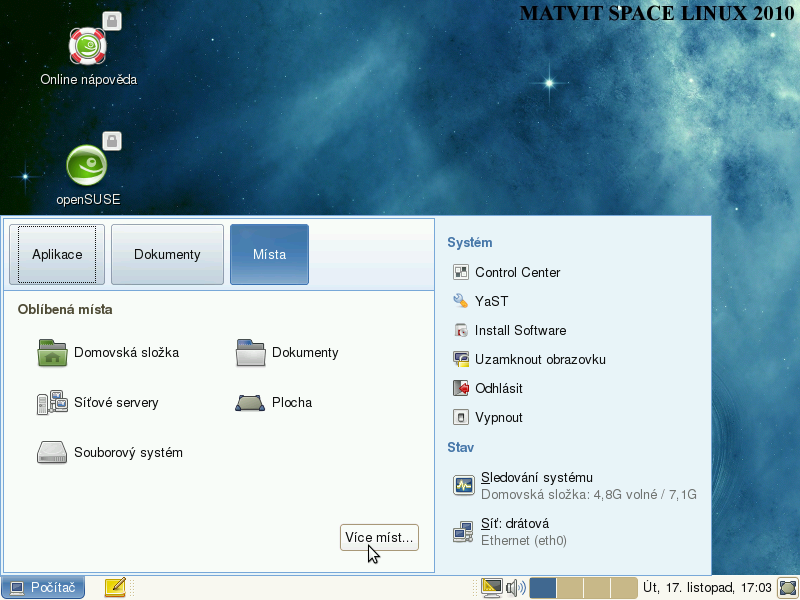Launch YaST from System list
The width and height of the screenshot is (800, 600).
493,301
